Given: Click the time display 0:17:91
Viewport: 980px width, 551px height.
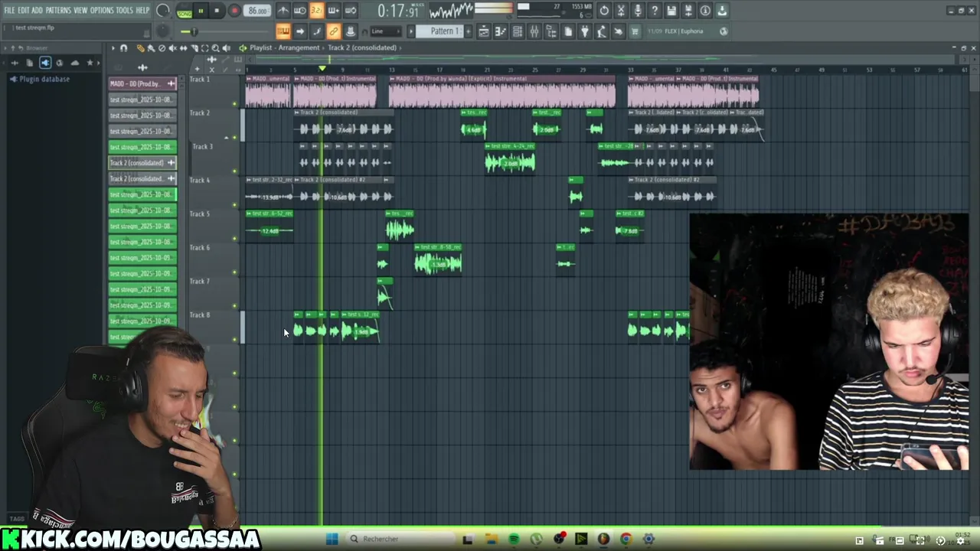Looking at the screenshot, I should [398, 11].
